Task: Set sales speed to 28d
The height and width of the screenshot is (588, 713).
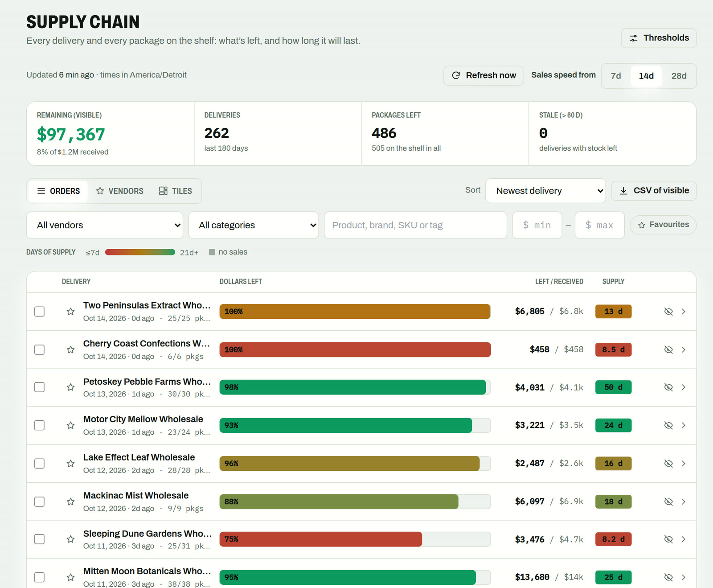Action: click(x=679, y=76)
